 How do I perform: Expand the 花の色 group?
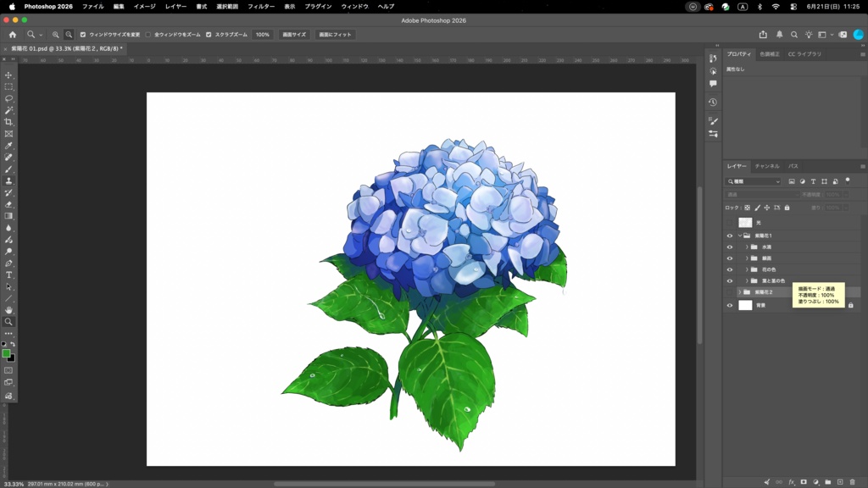point(747,269)
